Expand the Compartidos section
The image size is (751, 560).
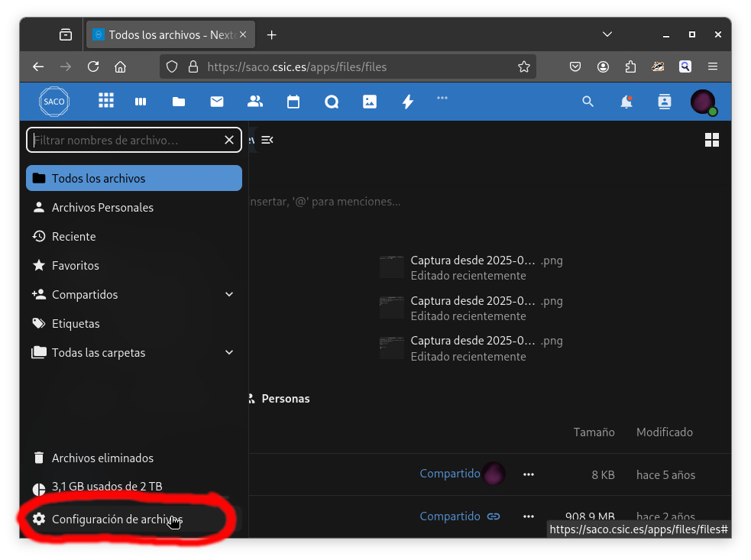point(229,295)
